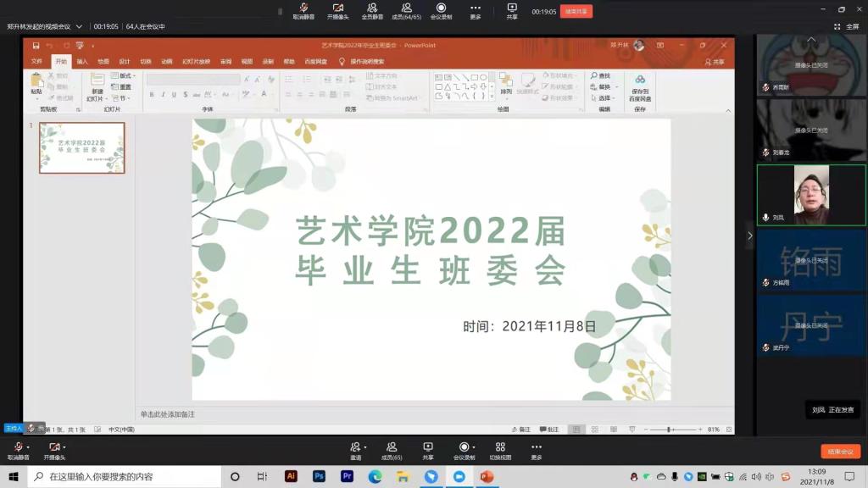Collapse the participant video panel with side arrow
The width and height of the screenshot is (868, 488).
(x=749, y=236)
